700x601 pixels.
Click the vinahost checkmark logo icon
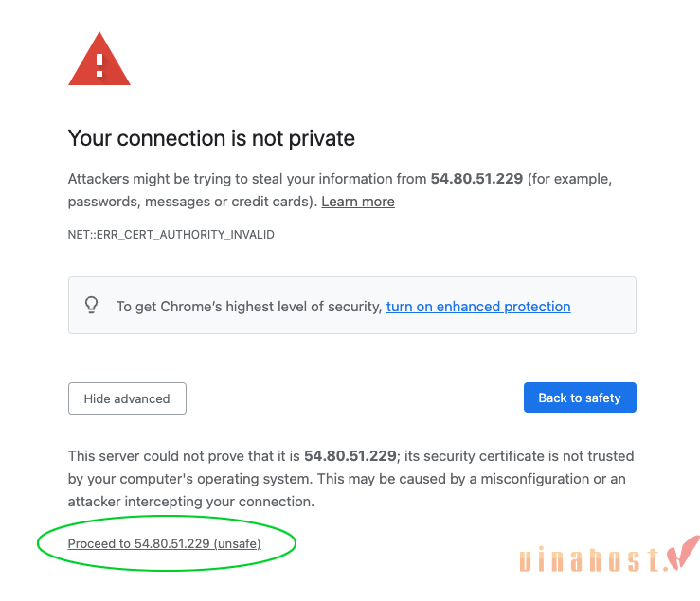683,553
